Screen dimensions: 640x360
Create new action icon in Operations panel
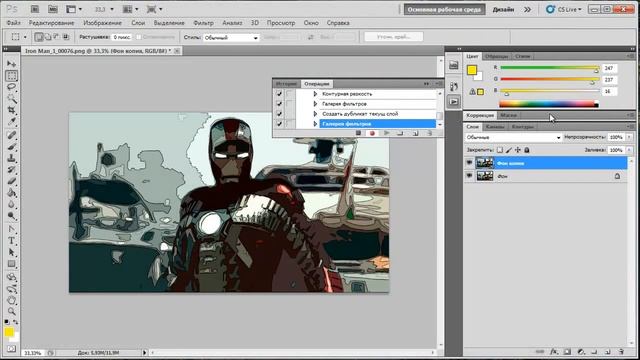415,133
